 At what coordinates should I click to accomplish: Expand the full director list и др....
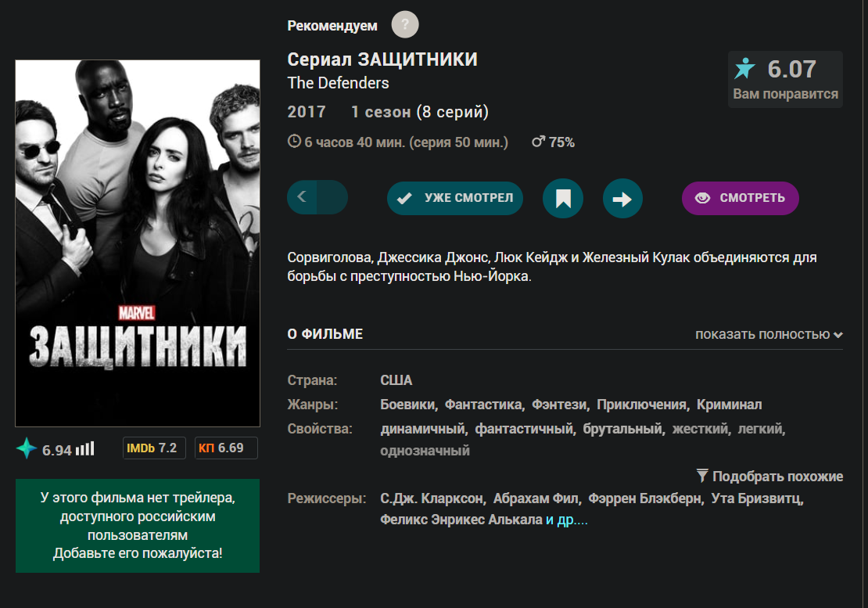567,520
